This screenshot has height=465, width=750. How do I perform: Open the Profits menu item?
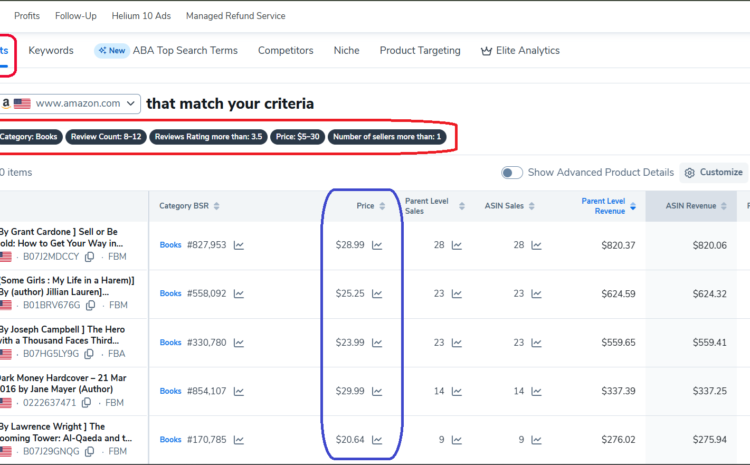point(27,16)
